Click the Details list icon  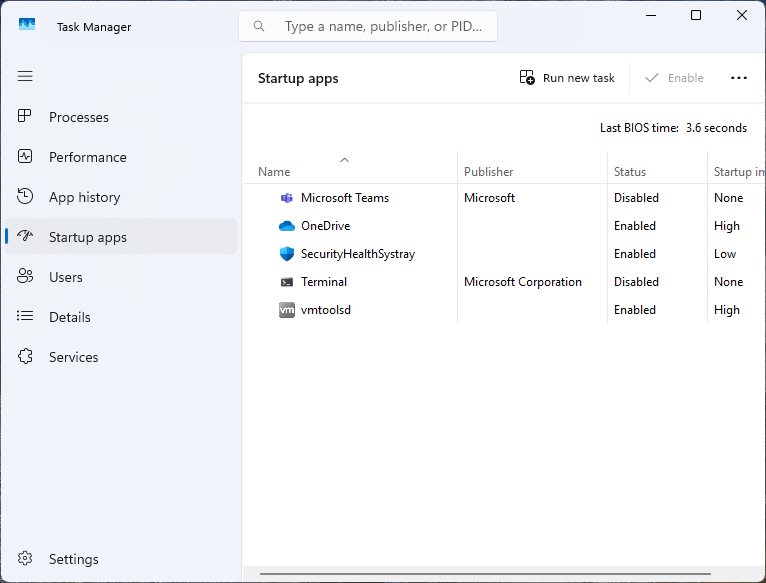coord(25,316)
